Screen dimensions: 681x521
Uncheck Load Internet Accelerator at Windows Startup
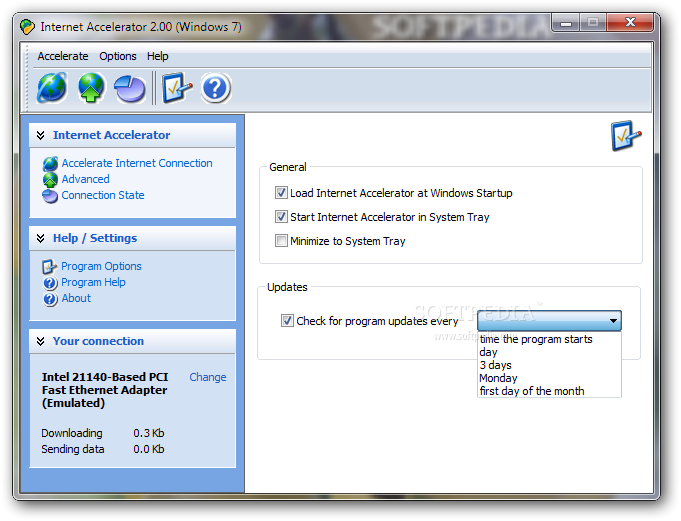pos(281,192)
